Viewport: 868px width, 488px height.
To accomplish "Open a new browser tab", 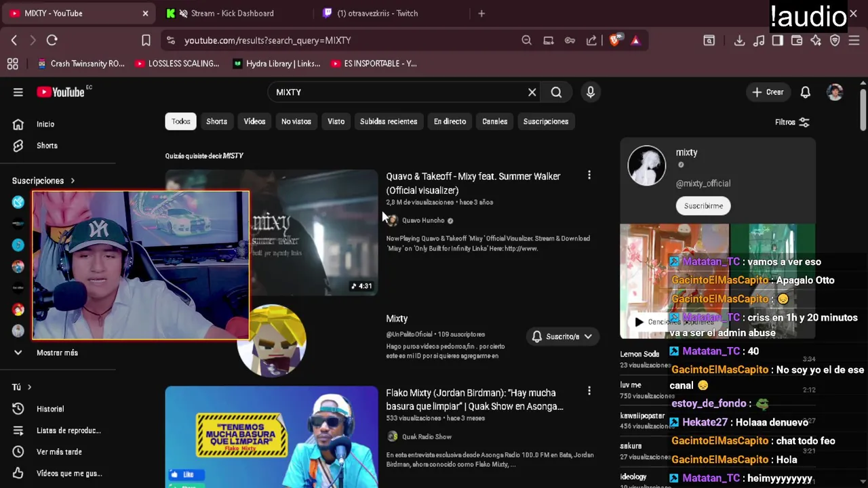I will pos(481,13).
